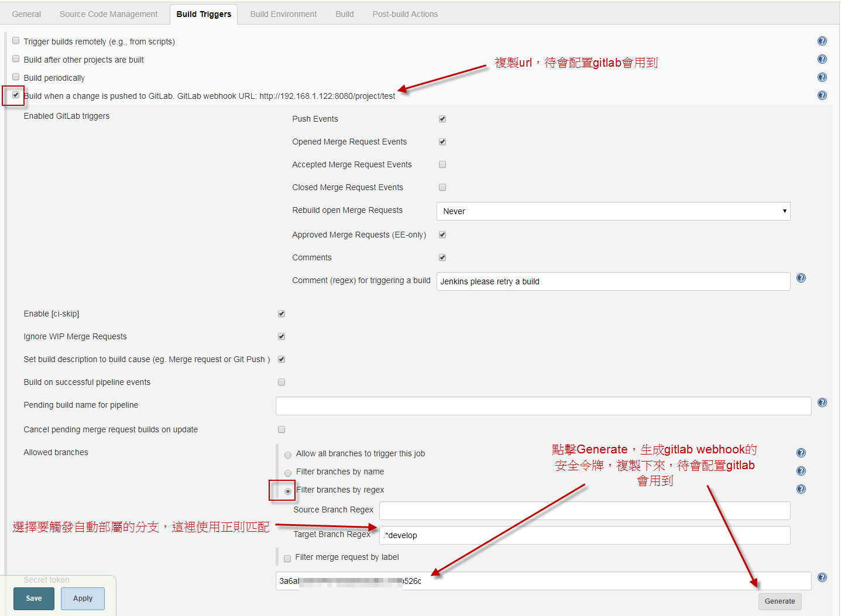The height and width of the screenshot is (616, 841).
Task: Open help for GitLab webhook build trigger
Action: 822,95
